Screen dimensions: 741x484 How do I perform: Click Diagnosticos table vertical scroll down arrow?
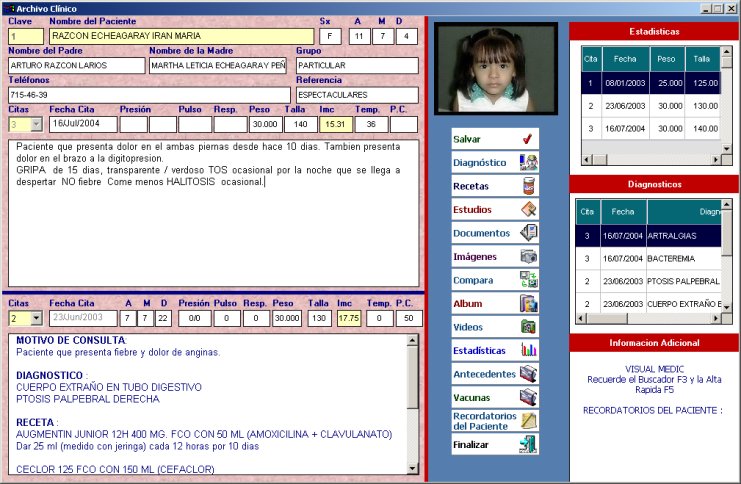point(727,308)
